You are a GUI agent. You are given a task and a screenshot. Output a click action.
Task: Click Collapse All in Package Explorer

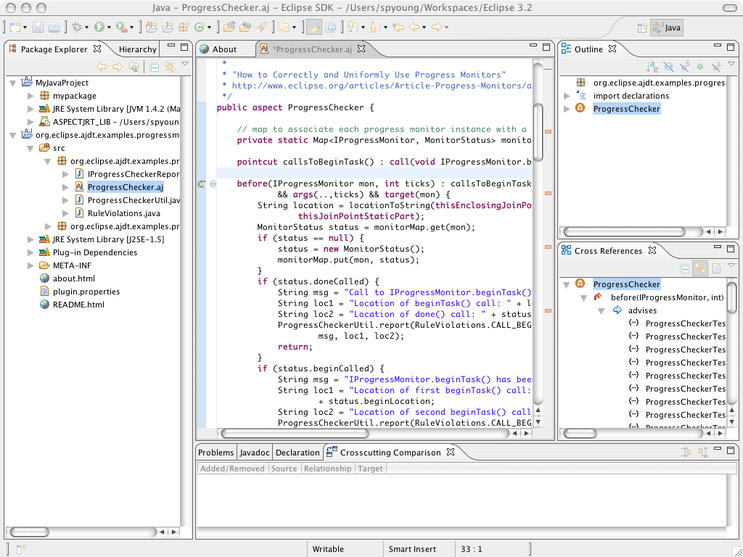155,67
